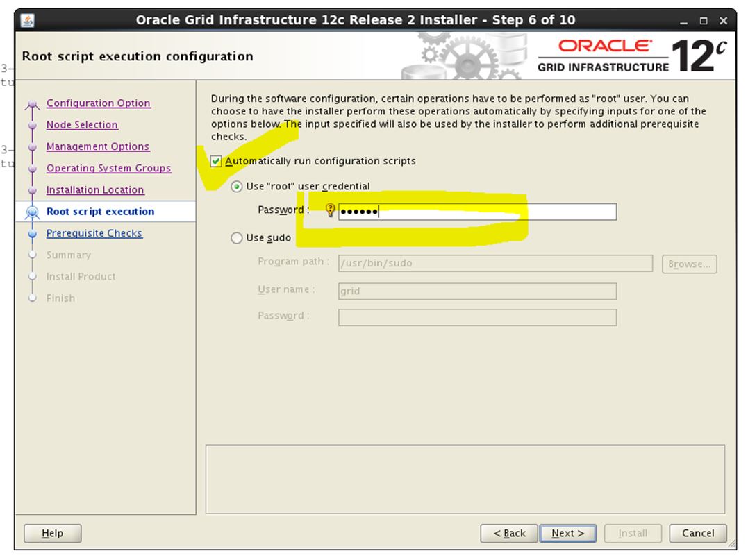
Task: Go to Prerequisite Checks step
Action: [x=94, y=233]
